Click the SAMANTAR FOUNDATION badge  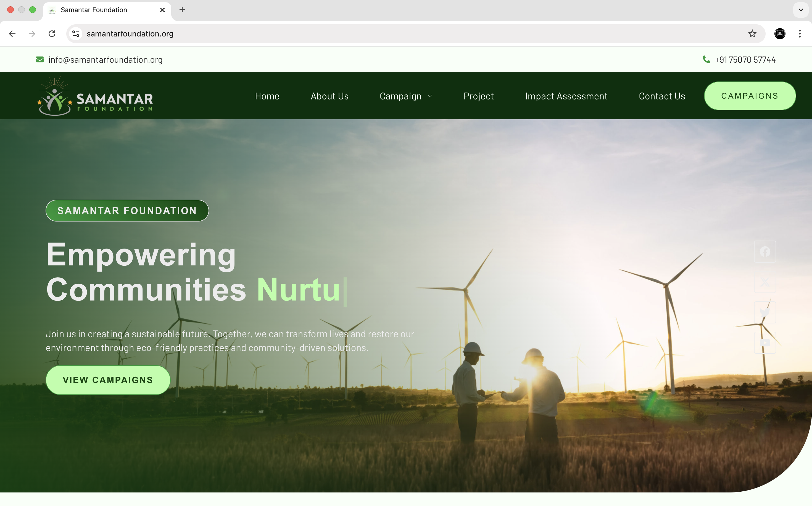pos(127,210)
